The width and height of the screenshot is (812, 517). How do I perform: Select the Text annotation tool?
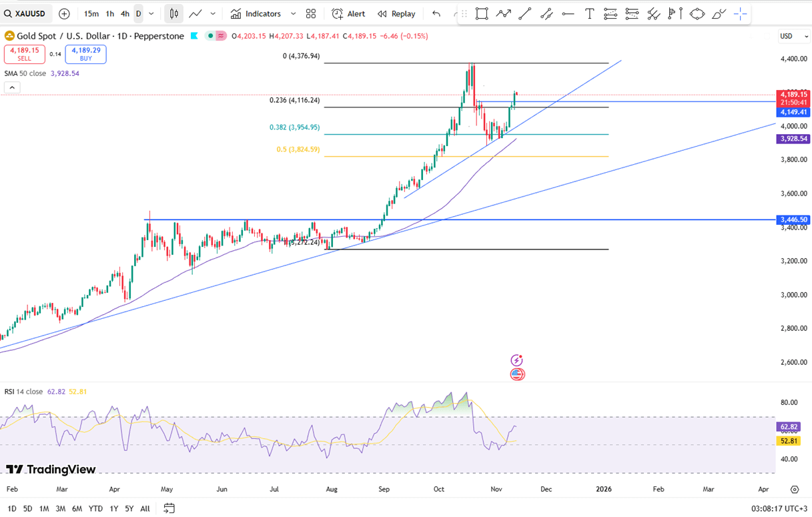(x=589, y=13)
